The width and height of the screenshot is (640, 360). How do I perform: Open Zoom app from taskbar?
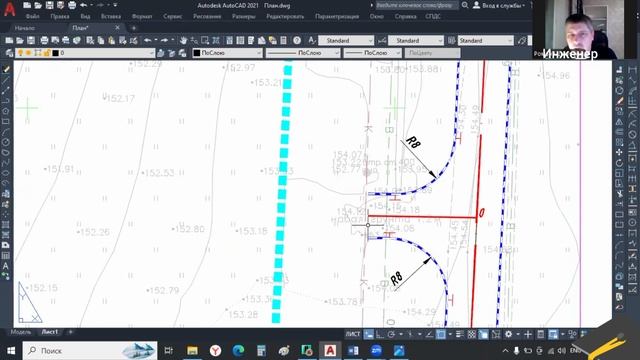(x=376, y=350)
